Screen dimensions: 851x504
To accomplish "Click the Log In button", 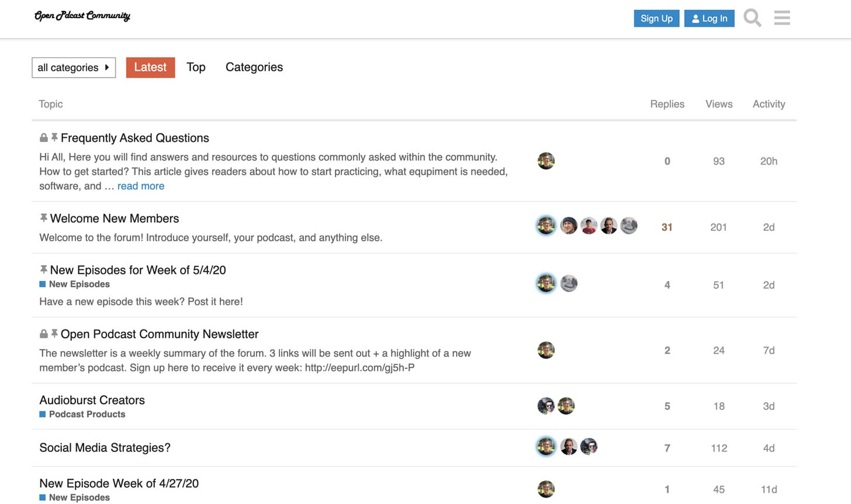I will point(709,18).
